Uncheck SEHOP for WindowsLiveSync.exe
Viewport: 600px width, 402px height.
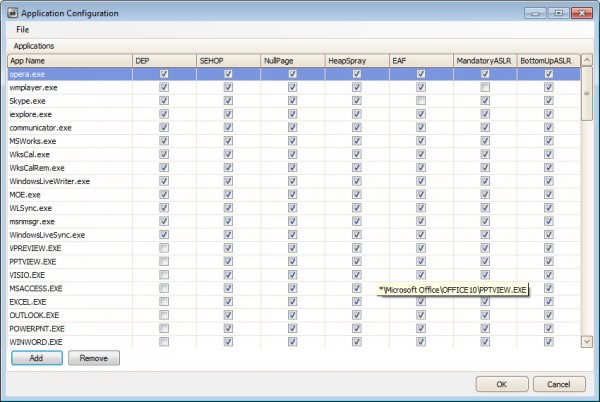click(228, 234)
